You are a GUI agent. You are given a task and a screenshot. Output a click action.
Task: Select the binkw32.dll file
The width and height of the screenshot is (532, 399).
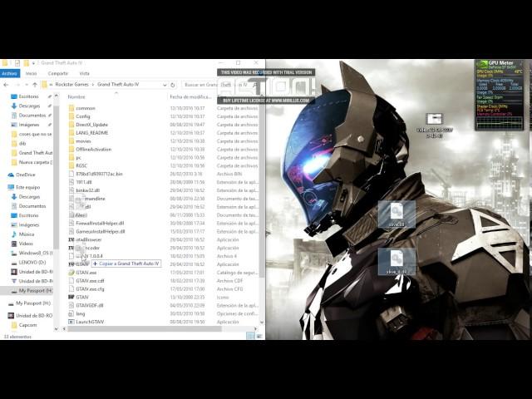click(x=87, y=190)
